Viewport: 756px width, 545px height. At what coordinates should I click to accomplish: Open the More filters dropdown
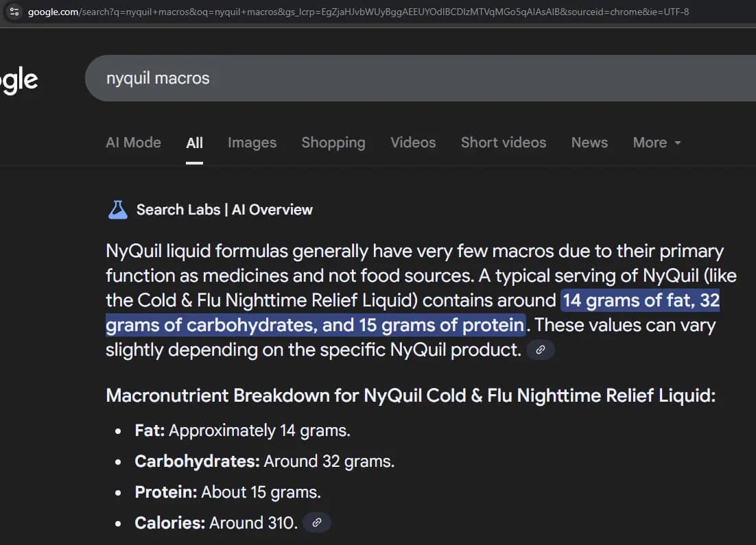point(656,143)
